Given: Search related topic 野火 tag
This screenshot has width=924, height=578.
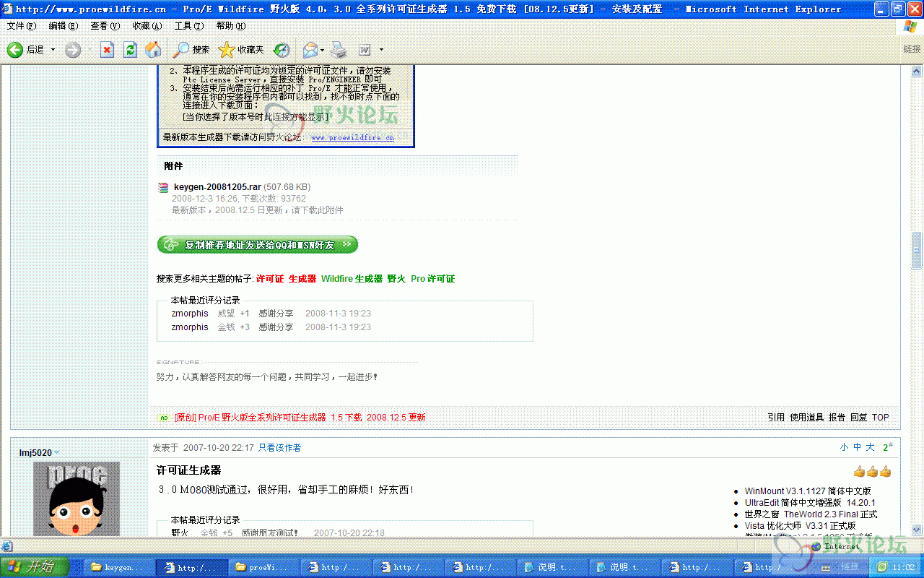Looking at the screenshot, I should click(396, 279).
